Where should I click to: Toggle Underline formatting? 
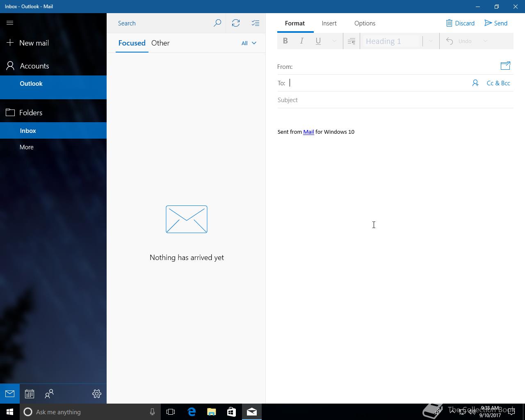click(318, 41)
